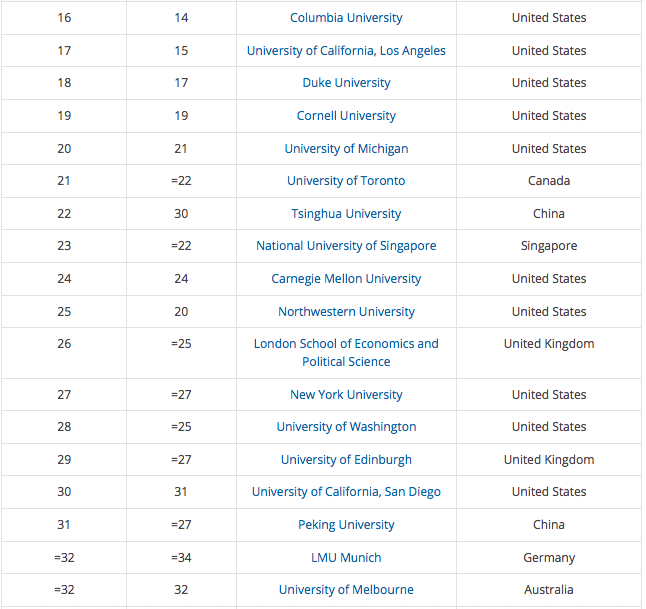Image resolution: width=646 pixels, height=609 pixels.
Task: Open University of Toronto link
Action: coord(346,181)
